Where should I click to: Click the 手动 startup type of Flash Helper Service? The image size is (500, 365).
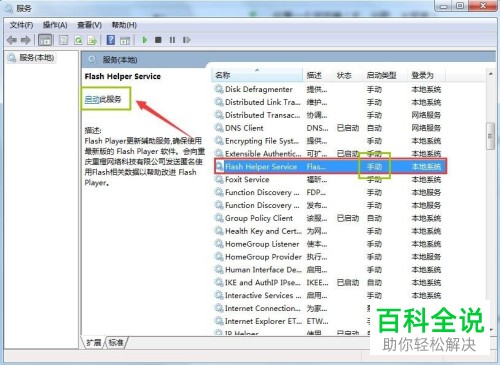click(374, 166)
